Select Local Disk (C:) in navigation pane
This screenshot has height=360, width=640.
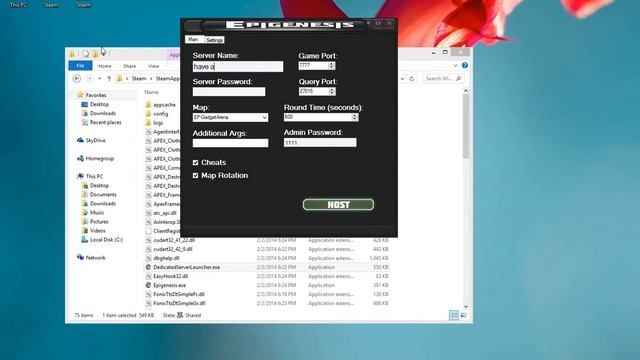coord(106,240)
